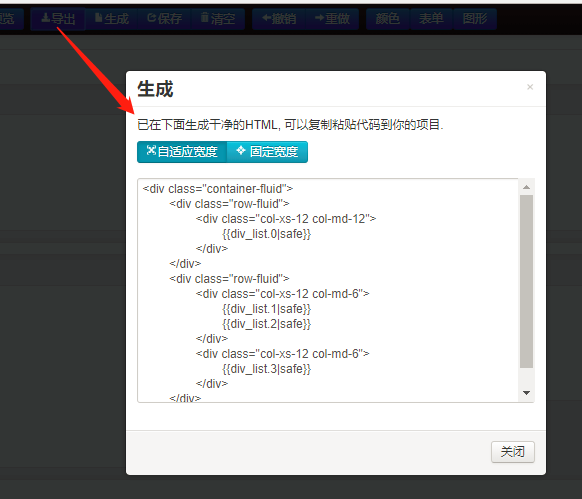
Task: Open the 颜色 toolbar menu
Action: click(388, 19)
